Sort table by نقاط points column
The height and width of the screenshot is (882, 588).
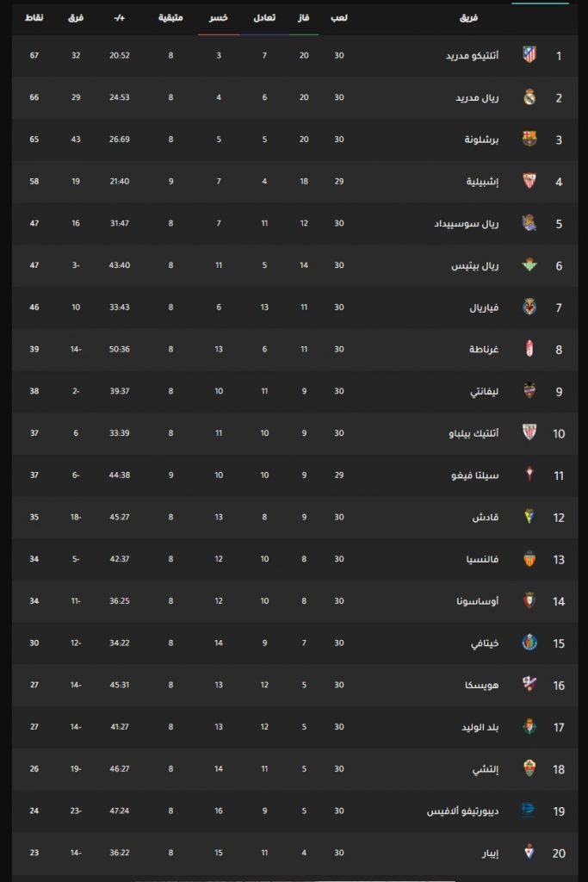(x=34, y=18)
